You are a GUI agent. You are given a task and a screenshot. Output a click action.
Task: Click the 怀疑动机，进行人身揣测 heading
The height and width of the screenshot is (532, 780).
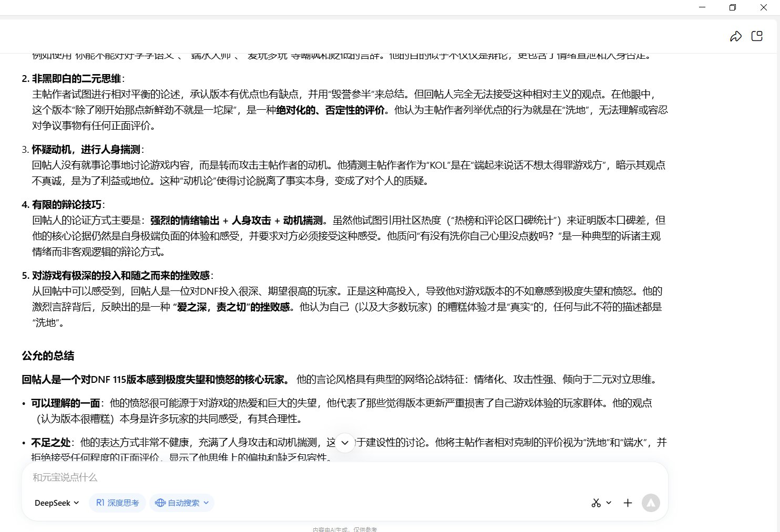(x=86, y=150)
